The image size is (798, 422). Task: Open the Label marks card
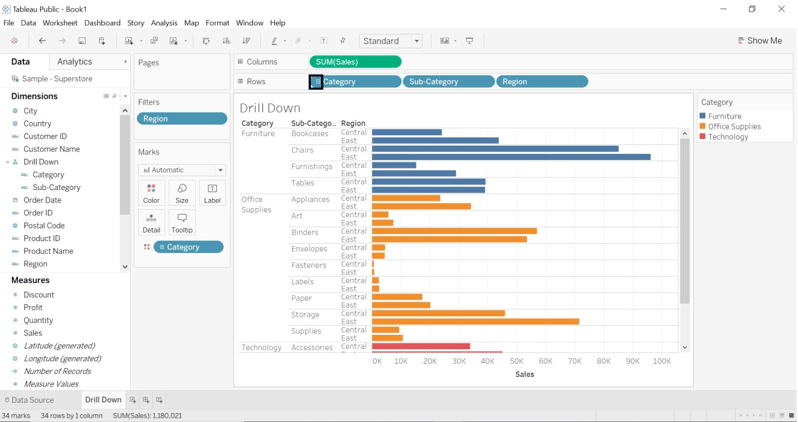click(x=212, y=193)
